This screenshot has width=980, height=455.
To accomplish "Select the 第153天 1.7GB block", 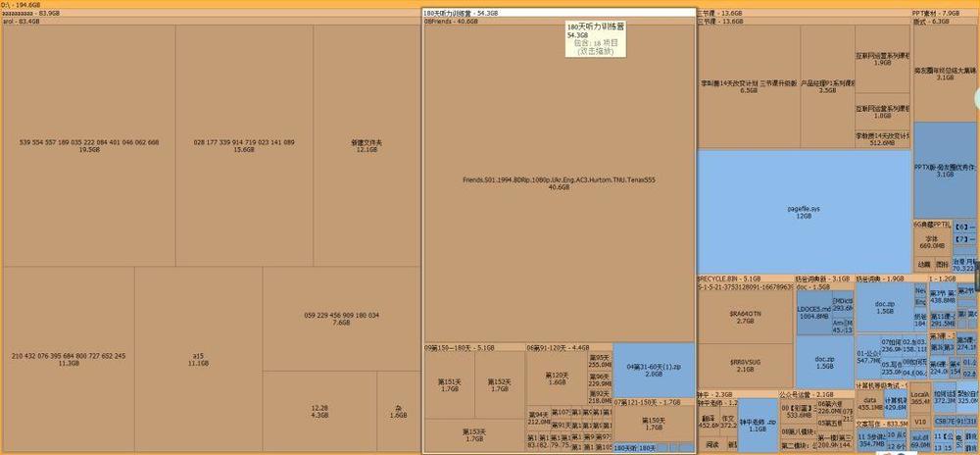I will click(474, 435).
